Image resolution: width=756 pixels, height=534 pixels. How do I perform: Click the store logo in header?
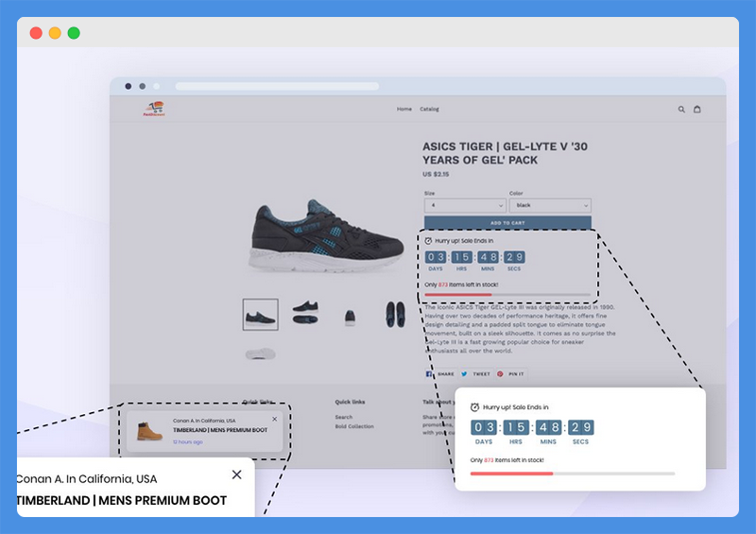(154, 109)
